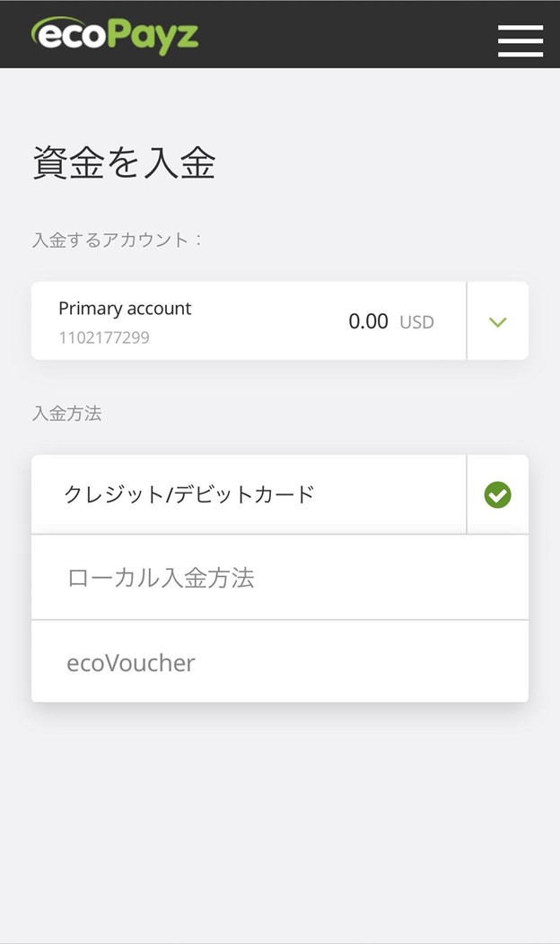Open the hamburger menu
The width and height of the screenshot is (560, 944).
point(521,40)
